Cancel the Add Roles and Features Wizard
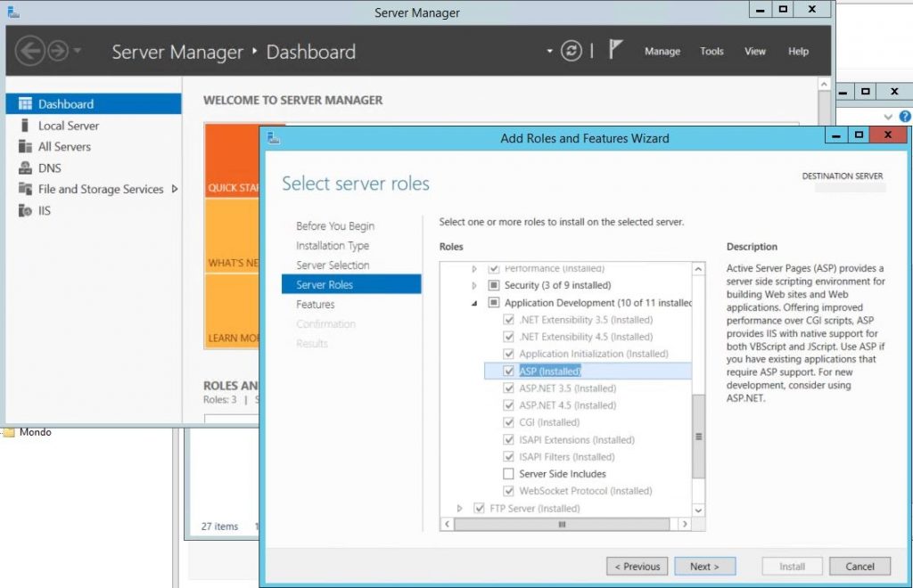 coord(859,566)
